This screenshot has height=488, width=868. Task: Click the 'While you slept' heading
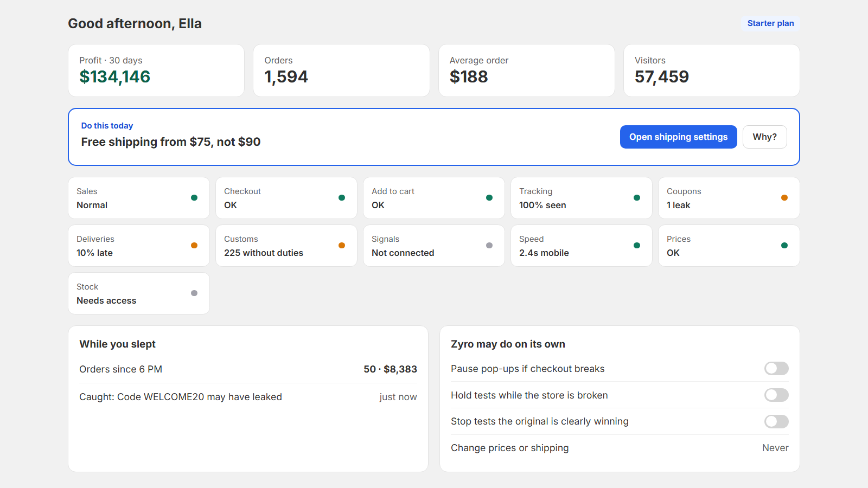tap(117, 344)
